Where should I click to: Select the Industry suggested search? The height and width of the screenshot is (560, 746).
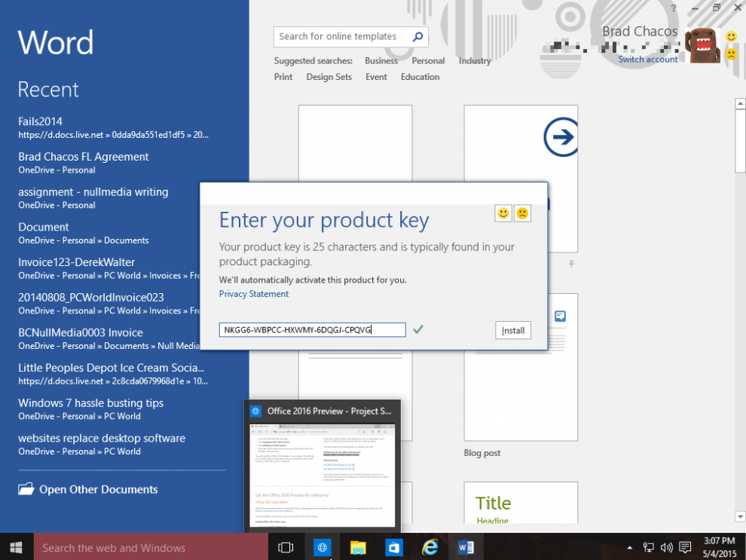[474, 61]
